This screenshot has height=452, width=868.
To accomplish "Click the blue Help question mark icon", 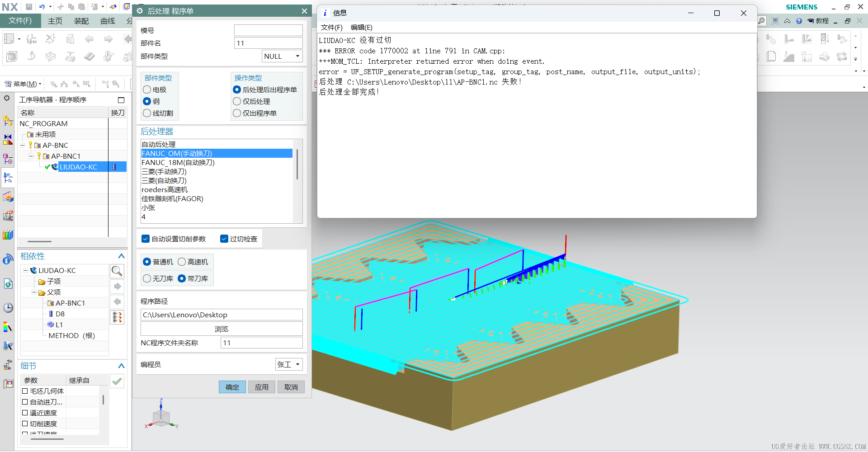I will (x=799, y=21).
